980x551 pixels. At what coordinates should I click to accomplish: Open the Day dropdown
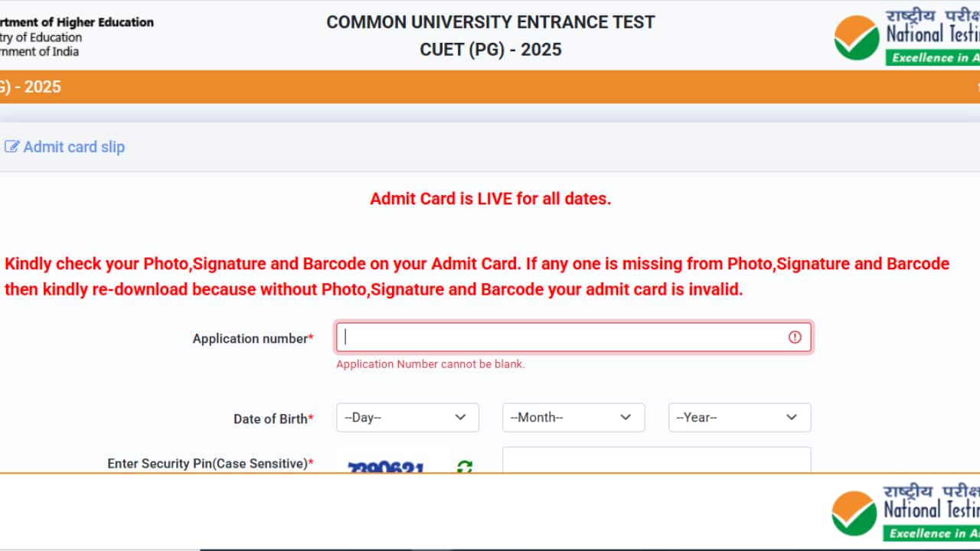407,417
